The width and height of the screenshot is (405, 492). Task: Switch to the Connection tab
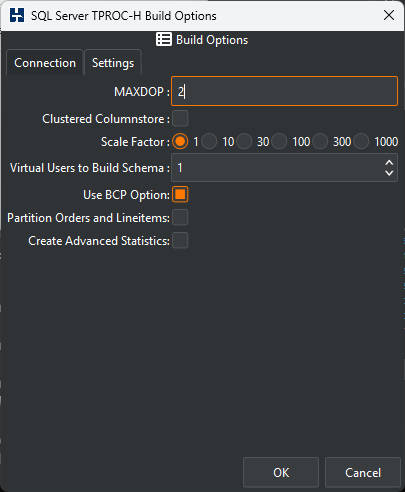point(45,63)
